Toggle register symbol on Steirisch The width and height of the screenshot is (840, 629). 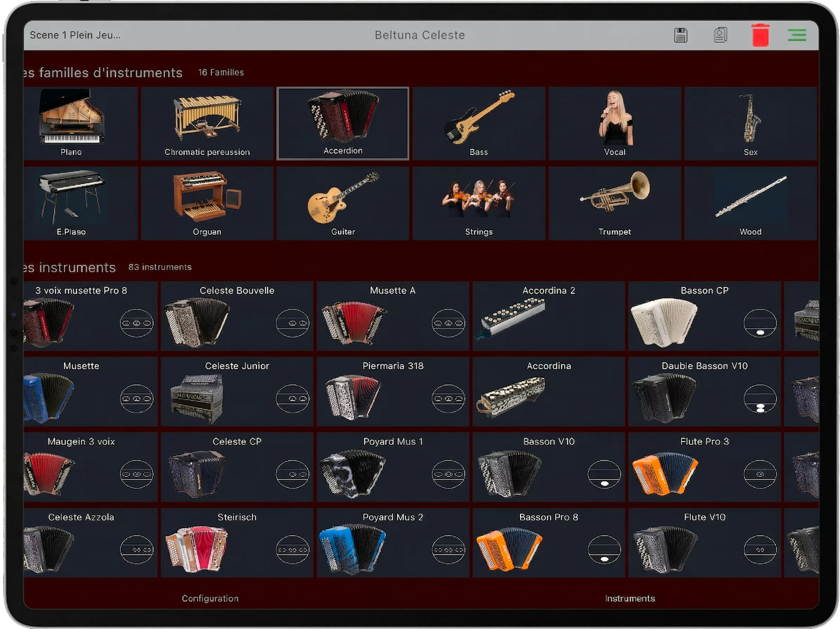(x=293, y=550)
